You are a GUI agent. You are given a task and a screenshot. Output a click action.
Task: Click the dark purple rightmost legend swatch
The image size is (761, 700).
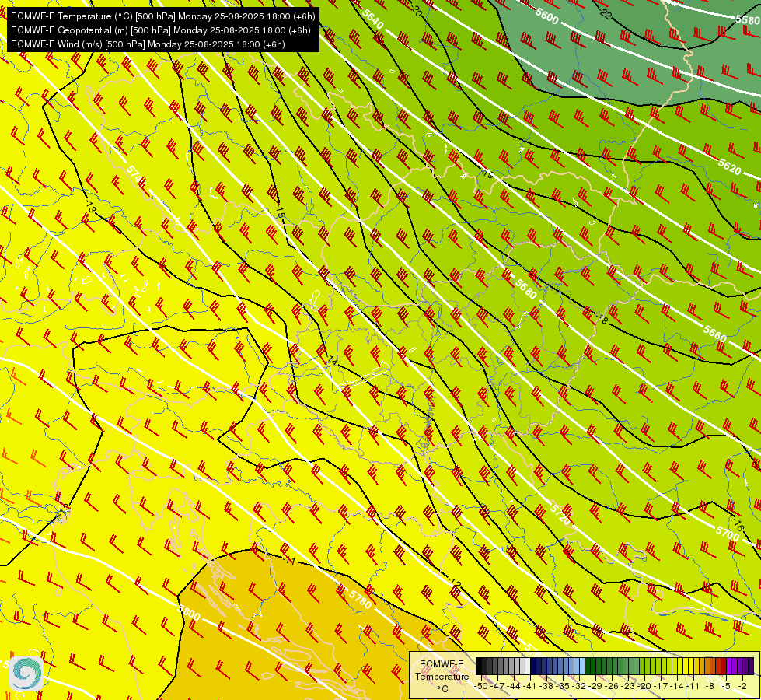751,666
